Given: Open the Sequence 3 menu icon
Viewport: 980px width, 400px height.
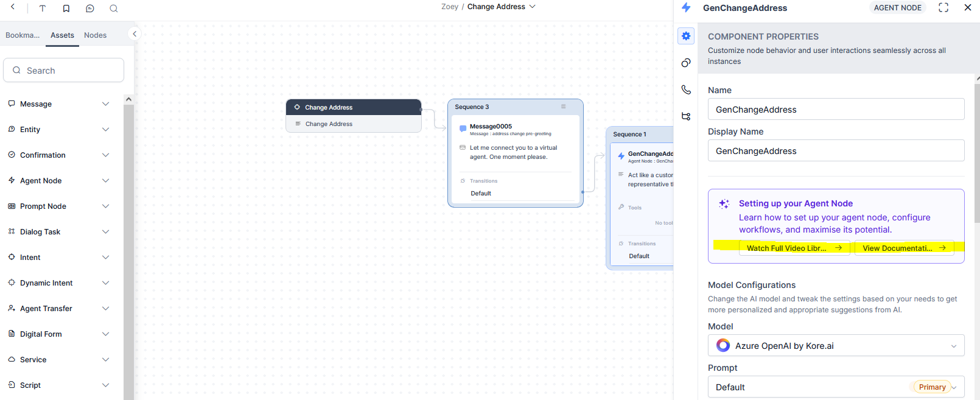Looking at the screenshot, I should pyautogui.click(x=564, y=107).
